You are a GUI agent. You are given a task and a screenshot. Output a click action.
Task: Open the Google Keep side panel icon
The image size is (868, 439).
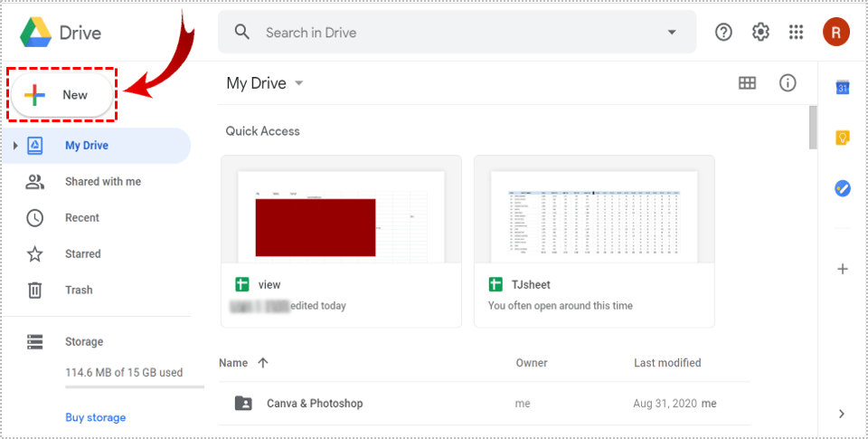pyautogui.click(x=842, y=138)
